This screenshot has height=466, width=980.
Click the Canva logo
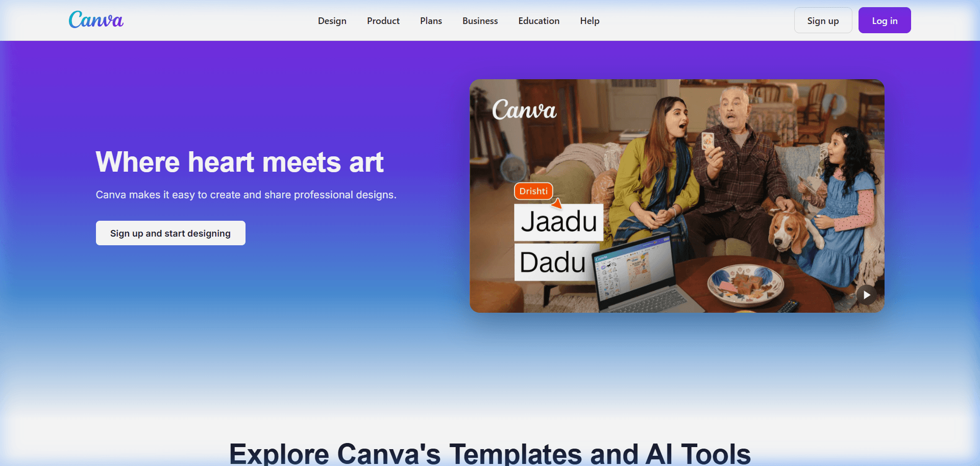[96, 19]
